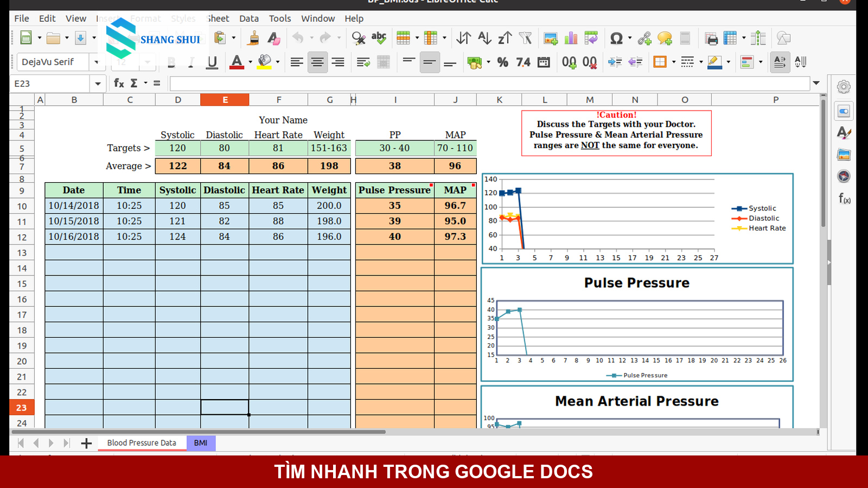
Task: Toggle center vertically alignment
Action: [430, 62]
